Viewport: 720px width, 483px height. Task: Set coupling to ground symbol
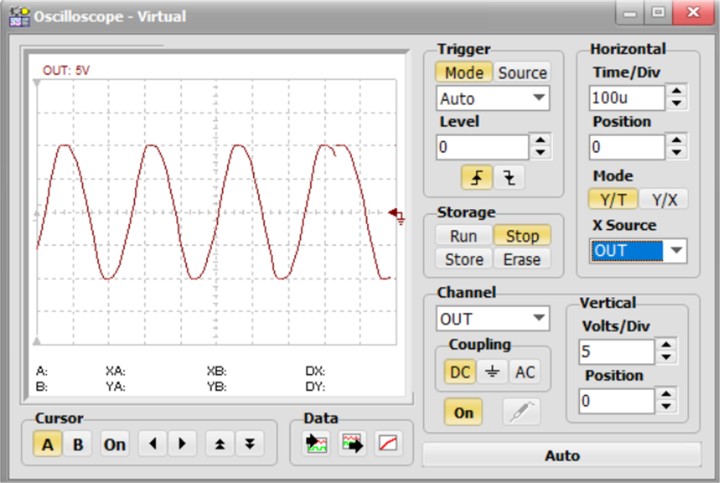click(x=494, y=372)
